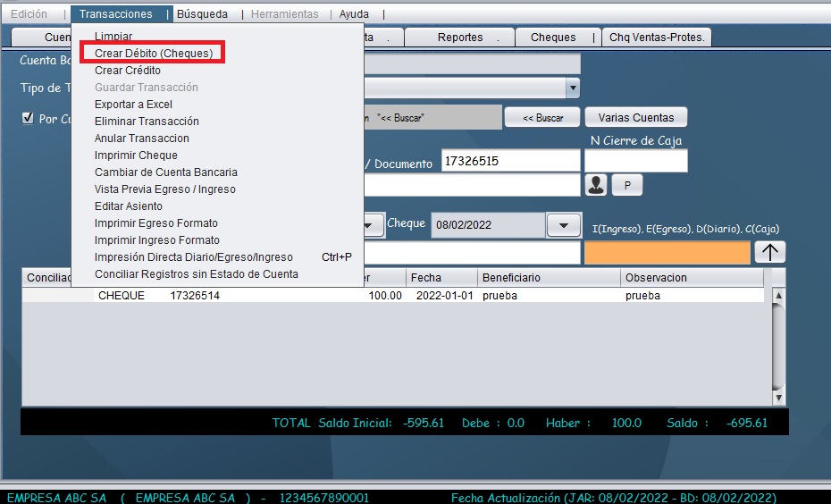The image size is (831, 504).
Task: Click the << Buscar button
Action: 542,118
